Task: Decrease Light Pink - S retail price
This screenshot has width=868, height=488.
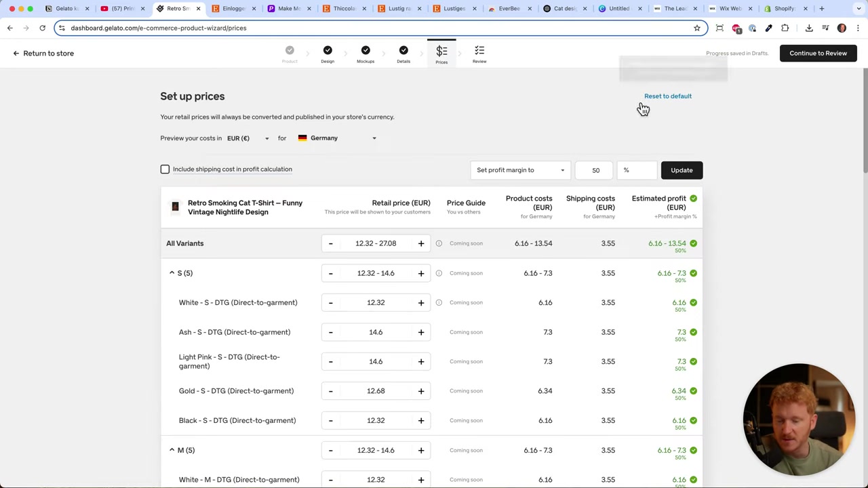Action: [x=330, y=361]
